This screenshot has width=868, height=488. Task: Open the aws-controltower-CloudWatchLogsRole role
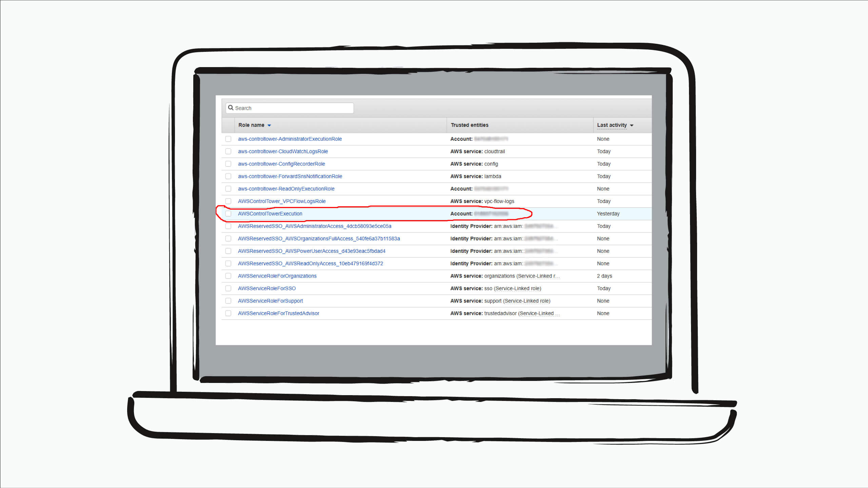point(282,151)
